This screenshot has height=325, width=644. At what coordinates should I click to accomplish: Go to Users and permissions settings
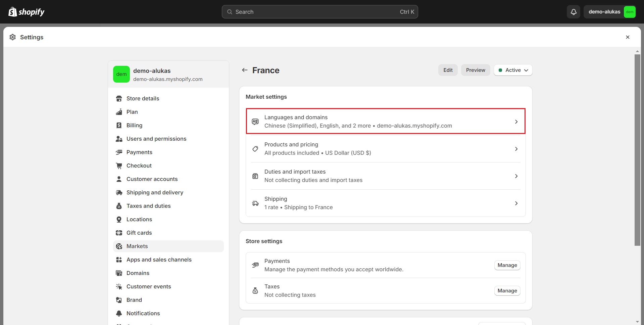(156, 139)
